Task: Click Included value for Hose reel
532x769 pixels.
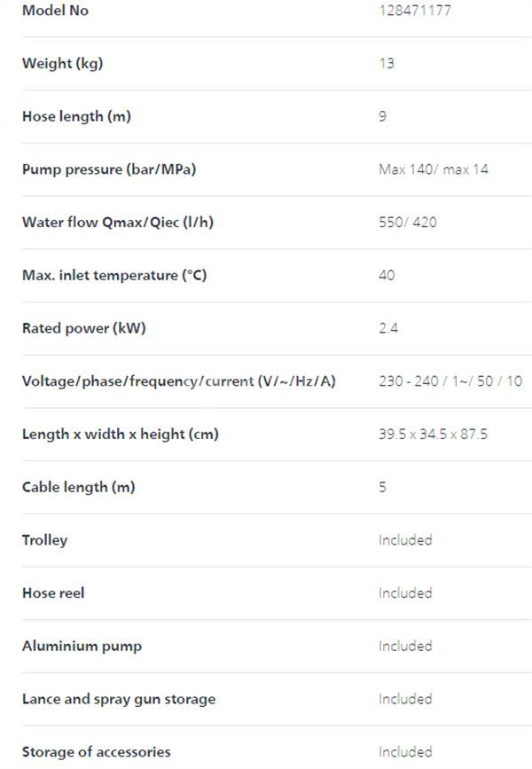Action: 405,592
